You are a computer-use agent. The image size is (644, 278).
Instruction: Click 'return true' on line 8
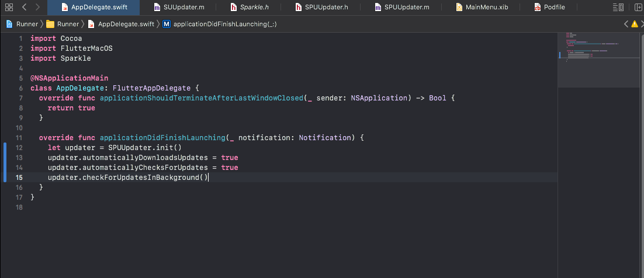71,108
